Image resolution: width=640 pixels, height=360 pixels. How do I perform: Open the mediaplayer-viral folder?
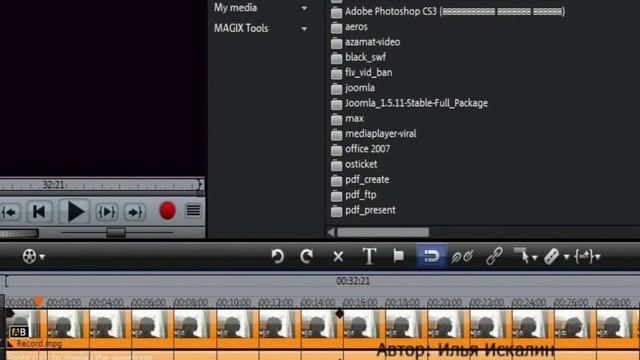click(373, 134)
